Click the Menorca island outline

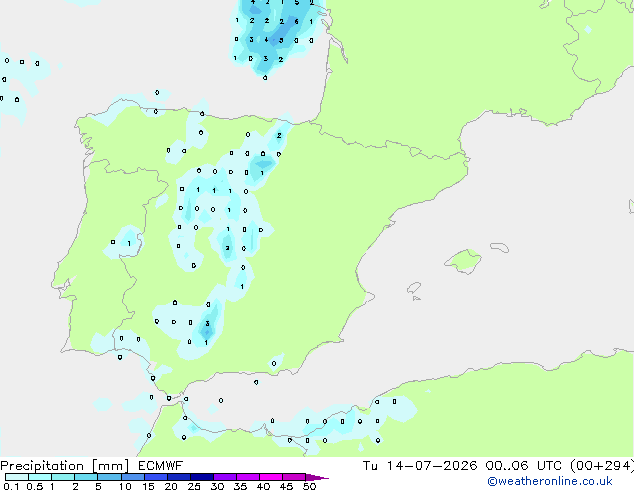pos(500,247)
